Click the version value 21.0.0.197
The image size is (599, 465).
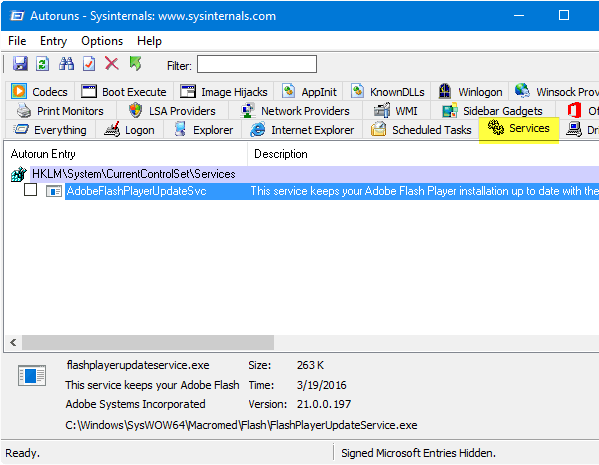click(x=324, y=404)
